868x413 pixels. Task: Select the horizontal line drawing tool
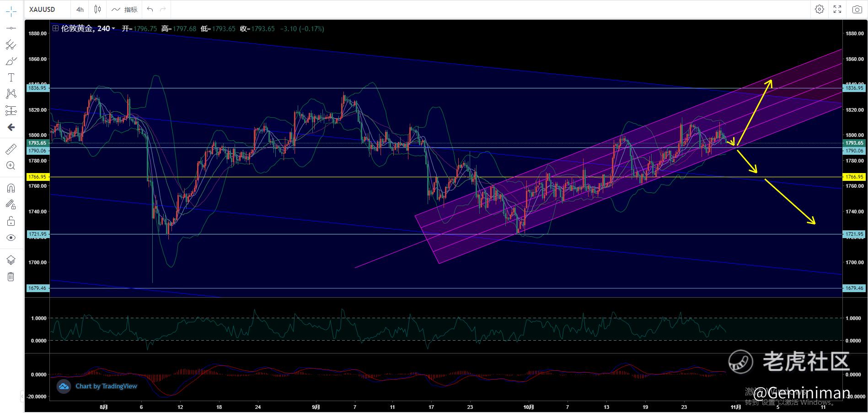point(11,28)
